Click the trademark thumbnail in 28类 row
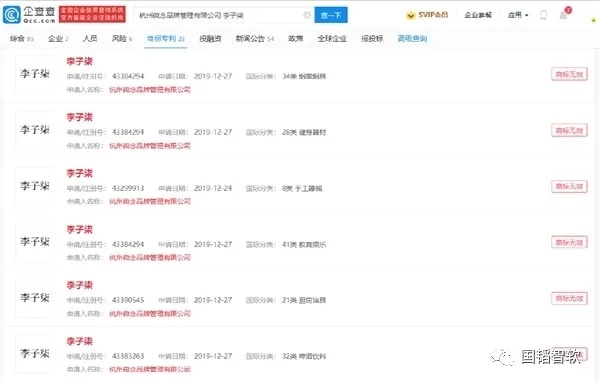This screenshot has width=600, height=383. click(34, 130)
